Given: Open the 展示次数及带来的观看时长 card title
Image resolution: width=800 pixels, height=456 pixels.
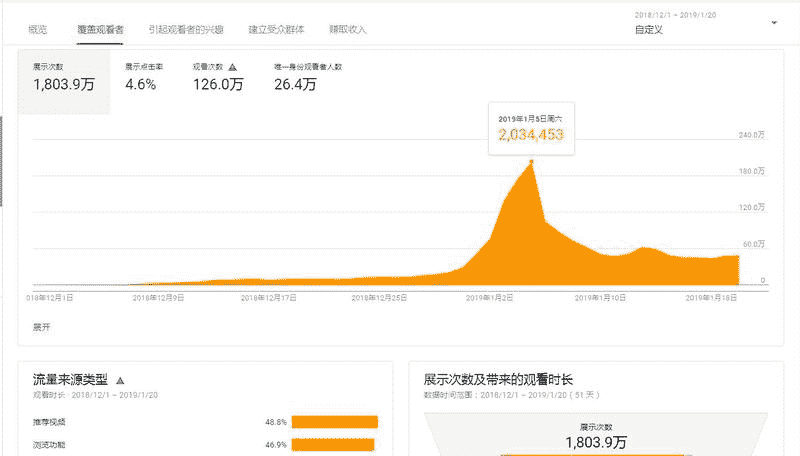Looking at the screenshot, I should click(499, 380).
